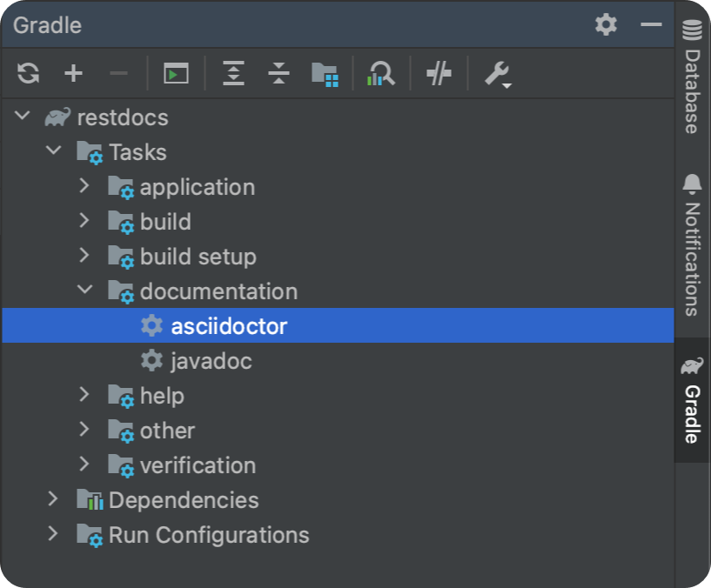The image size is (711, 588).
Task: Collapse the restdocs project node
Action: coord(23,115)
